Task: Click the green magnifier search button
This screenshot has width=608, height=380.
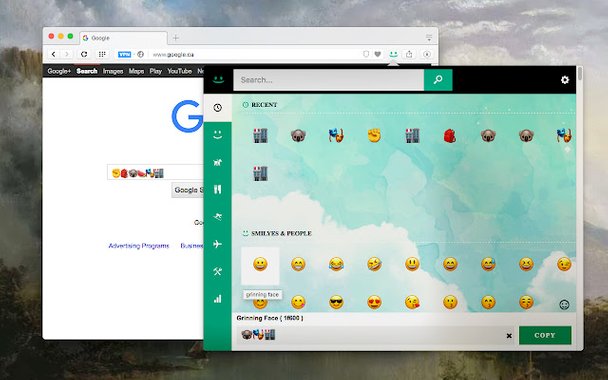Action: (x=438, y=80)
